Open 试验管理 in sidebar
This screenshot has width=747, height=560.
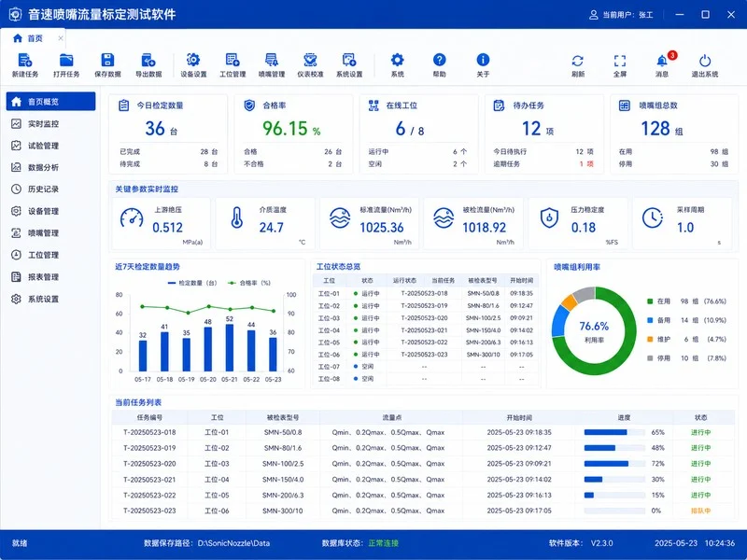tap(50, 146)
